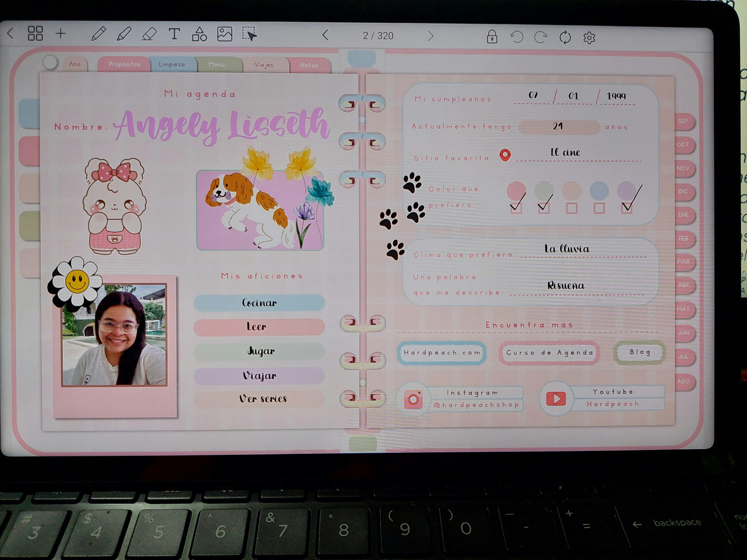This screenshot has width=747, height=560.
Task: Switch to the Viajes tab
Action: tap(264, 65)
